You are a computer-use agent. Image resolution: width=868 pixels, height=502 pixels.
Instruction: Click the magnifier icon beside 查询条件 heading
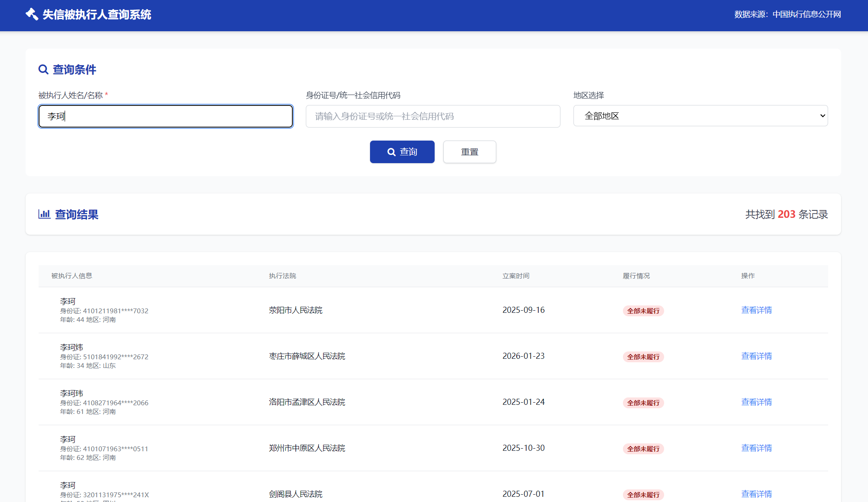coord(43,69)
